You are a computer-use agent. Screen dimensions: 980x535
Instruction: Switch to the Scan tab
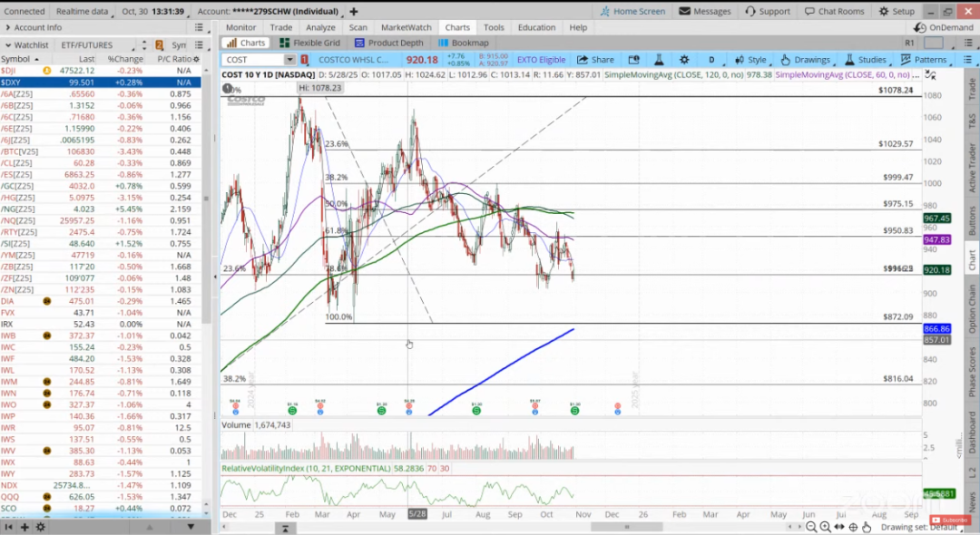pyautogui.click(x=358, y=27)
